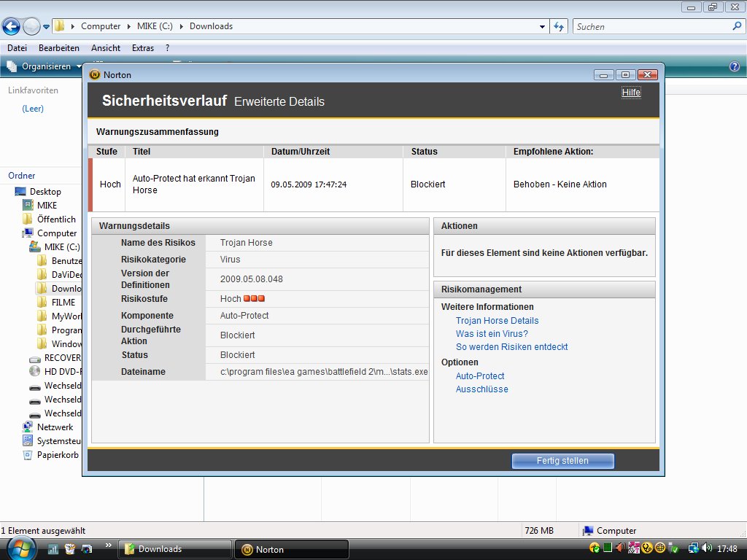Viewport: 747px width, 560px height.
Task: Select Desktop in folder tree
Action: click(45, 192)
